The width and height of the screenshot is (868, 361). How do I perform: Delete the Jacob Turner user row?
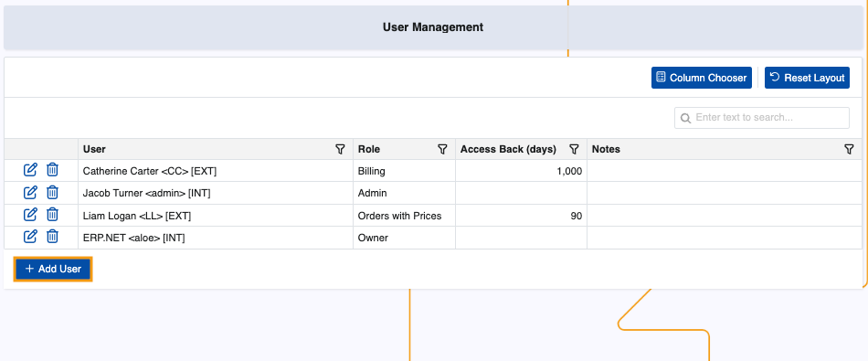52,192
